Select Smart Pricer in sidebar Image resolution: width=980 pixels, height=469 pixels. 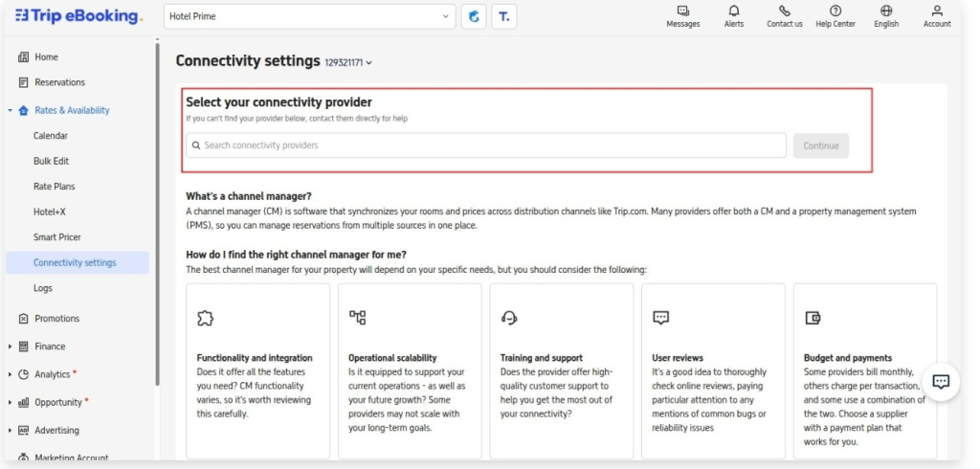click(57, 236)
